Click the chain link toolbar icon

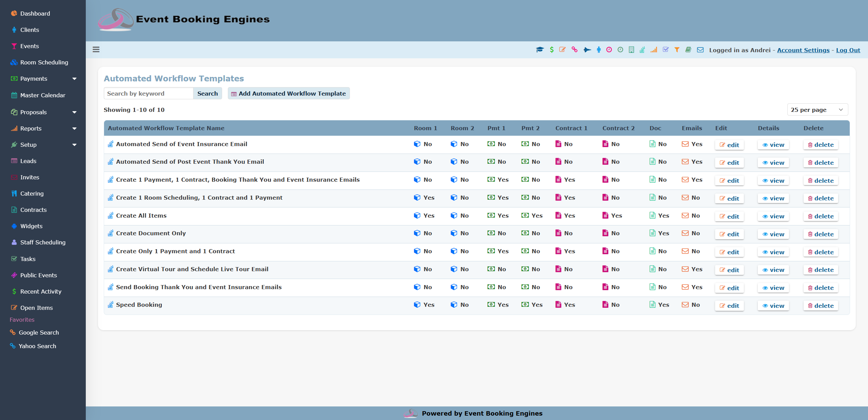[x=574, y=50]
